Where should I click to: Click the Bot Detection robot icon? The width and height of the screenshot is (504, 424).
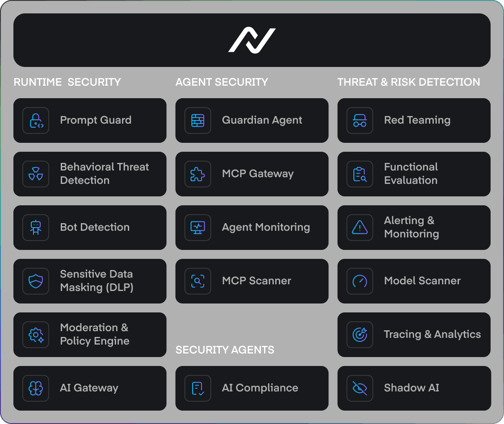tap(36, 228)
